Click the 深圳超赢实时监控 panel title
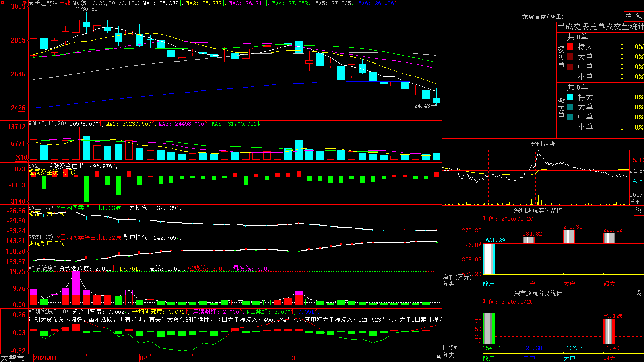The height and width of the screenshot is (362, 644). [x=538, y=210]
